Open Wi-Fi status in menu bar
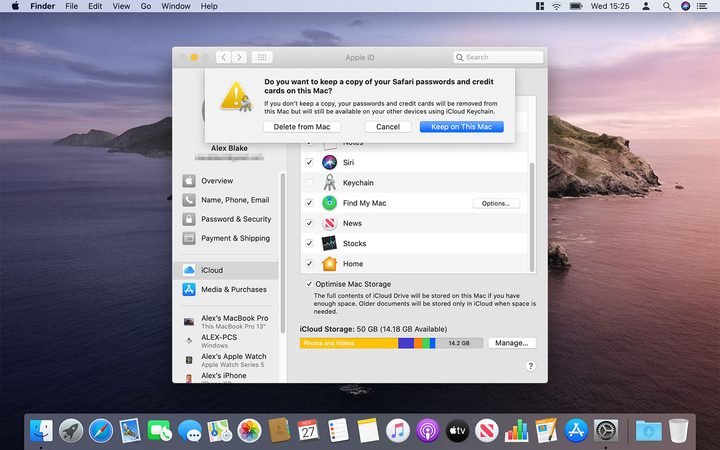Screen dimensions: 720x450 coord(557,6)
